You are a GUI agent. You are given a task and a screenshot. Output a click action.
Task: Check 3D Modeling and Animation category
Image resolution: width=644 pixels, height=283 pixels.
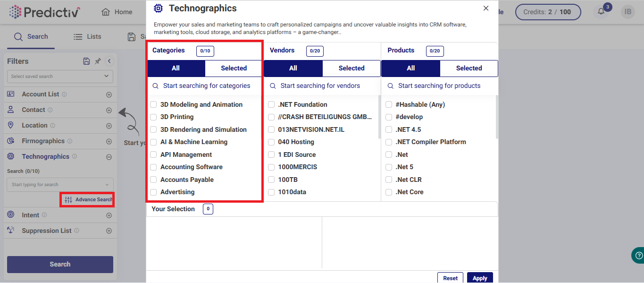(x=153, y=104)
